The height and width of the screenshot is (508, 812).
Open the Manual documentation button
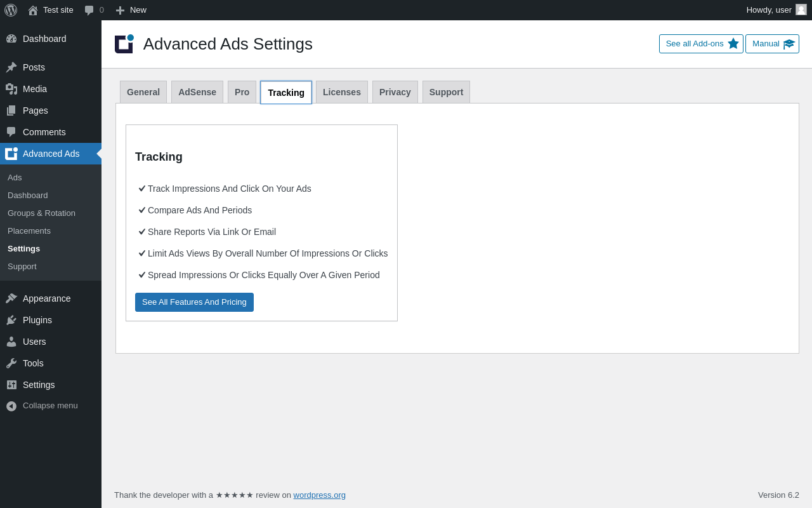[772, 44]
